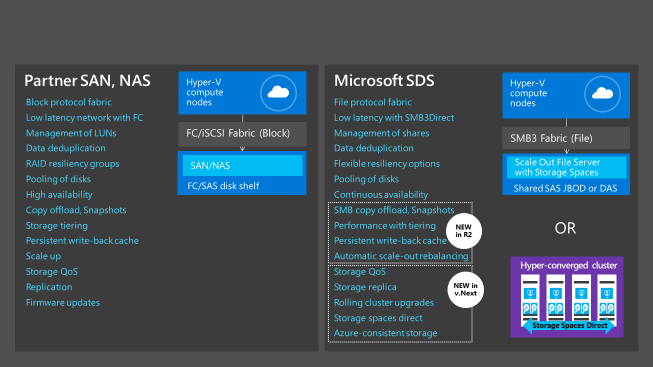Select Storage spaces direct list item

[378, 318]
